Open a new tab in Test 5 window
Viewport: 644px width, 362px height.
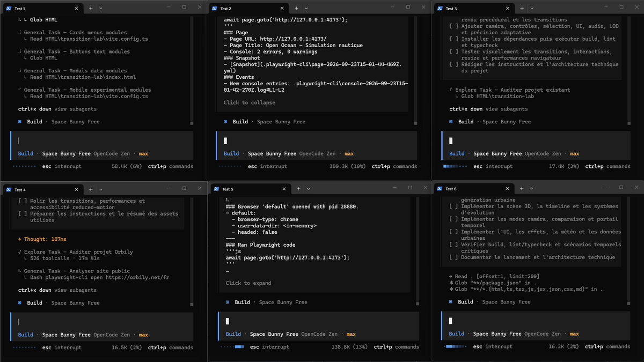click(298, 189)
